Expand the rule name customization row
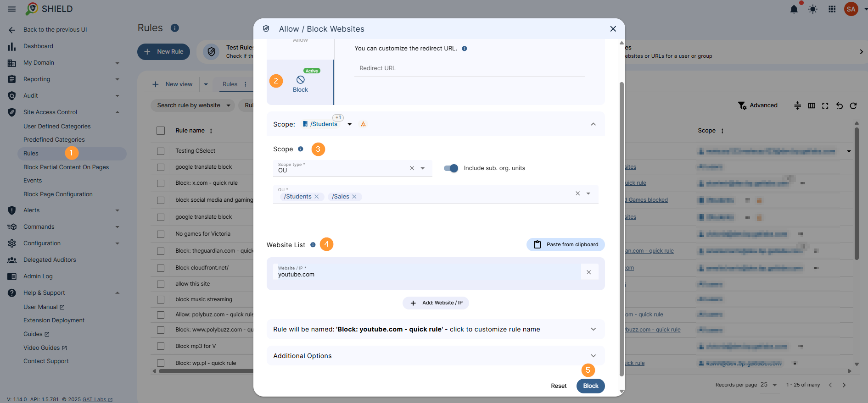This screenshot has height=403, width=868. [436, 329]
